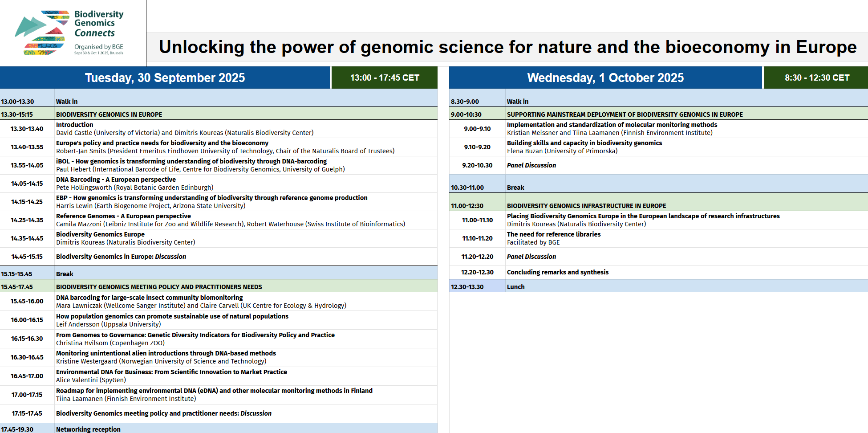Click the 8:30 - 12:30 CET time box

816,78
